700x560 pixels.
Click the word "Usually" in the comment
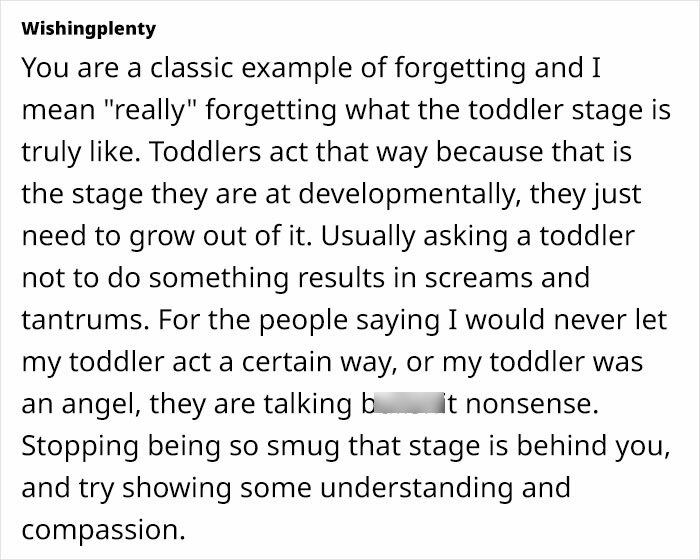click(x=368, y=236)
